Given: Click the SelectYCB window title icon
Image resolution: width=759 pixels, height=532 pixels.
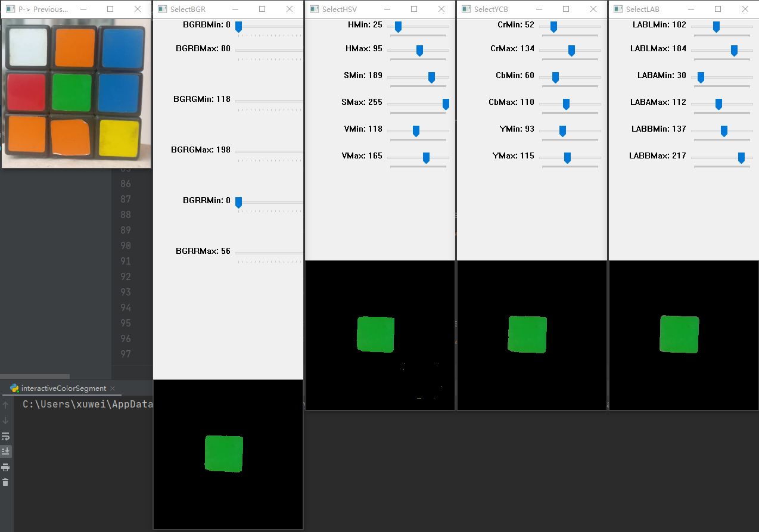Looking at the screenshot, I should (x=466, y=10).
